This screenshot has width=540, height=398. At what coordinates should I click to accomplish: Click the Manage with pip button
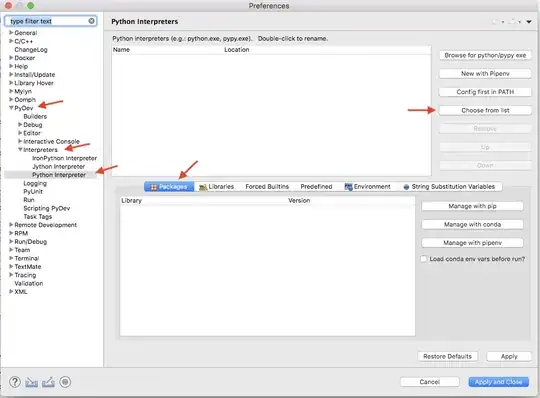point(472,206)
